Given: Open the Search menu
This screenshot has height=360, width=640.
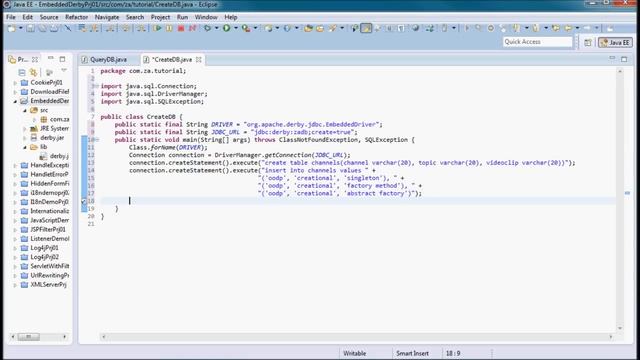Looking at the screenshot, I should (x=135, y=17).
